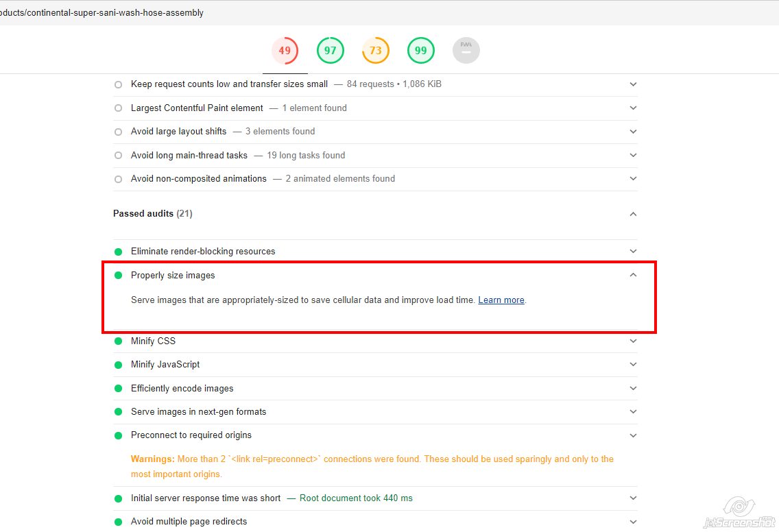Click green dot beside Eliminate render-blocking resources
Image resolution: width=779 pixels, height=532 pixels.
[x=118, y=252]
